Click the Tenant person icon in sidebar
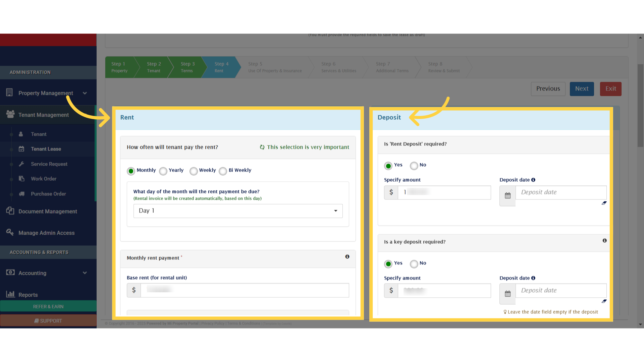Image resolution: width=644 pixels, height=362 pixels. [x=21, y=134]
